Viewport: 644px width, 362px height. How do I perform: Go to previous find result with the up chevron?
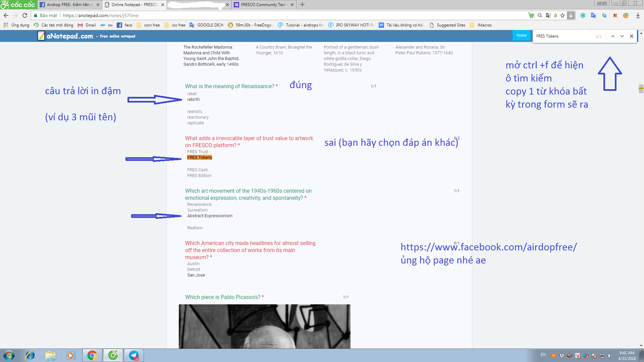coord(613,36)
